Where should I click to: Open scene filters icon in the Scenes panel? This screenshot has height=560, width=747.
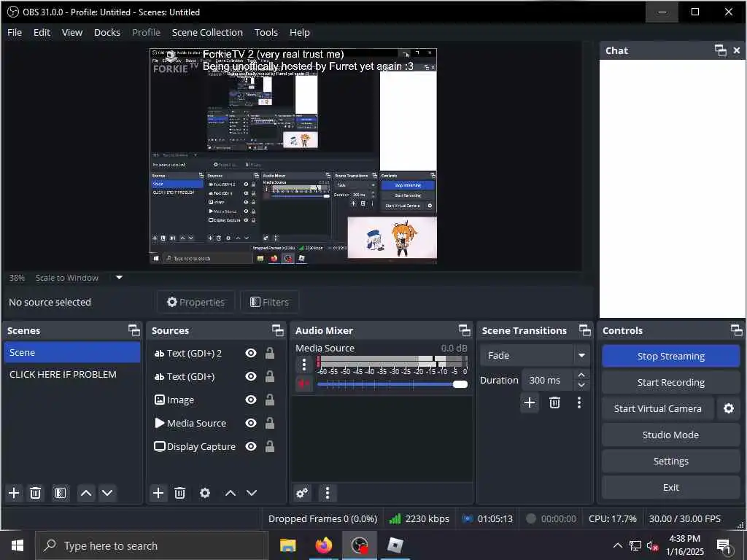pyautogui.click(x=60, y=493)
